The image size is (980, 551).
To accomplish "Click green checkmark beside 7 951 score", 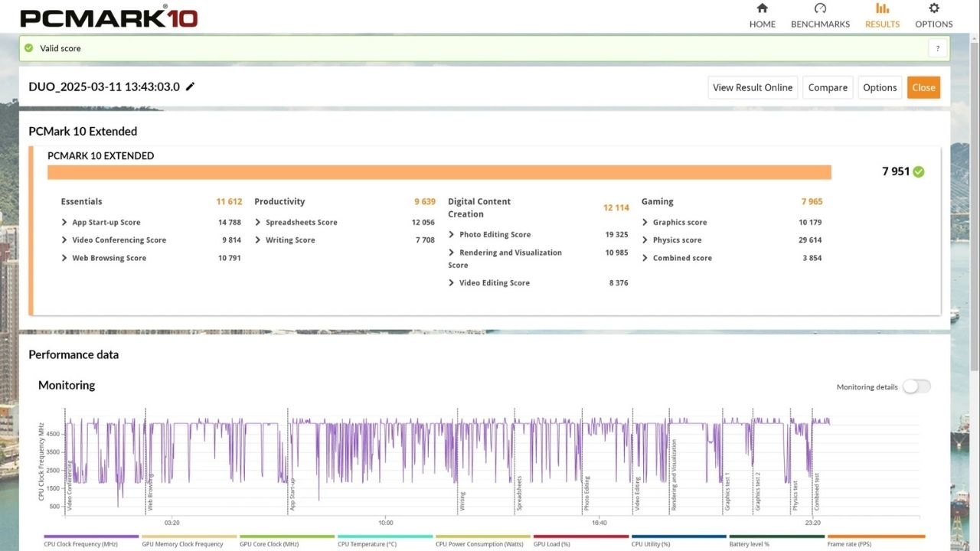I will pos(919,171).
